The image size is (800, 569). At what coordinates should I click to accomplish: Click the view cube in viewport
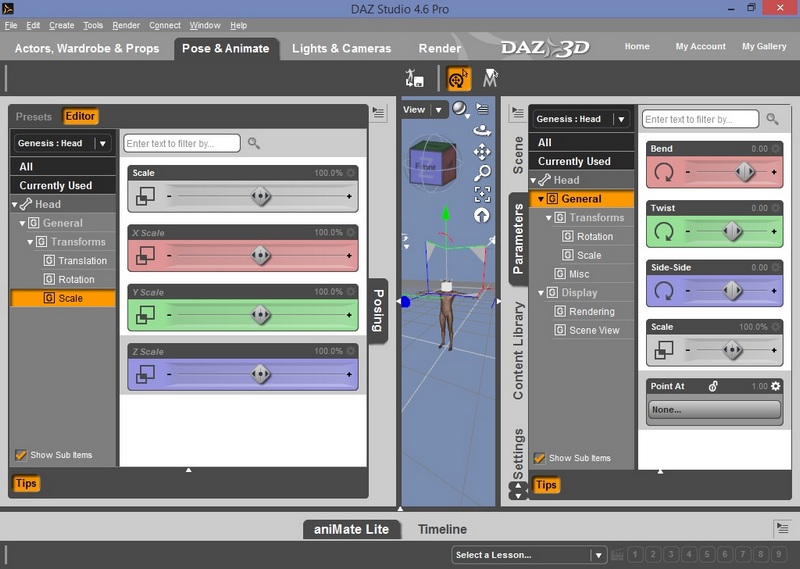[x=433, y=163]
